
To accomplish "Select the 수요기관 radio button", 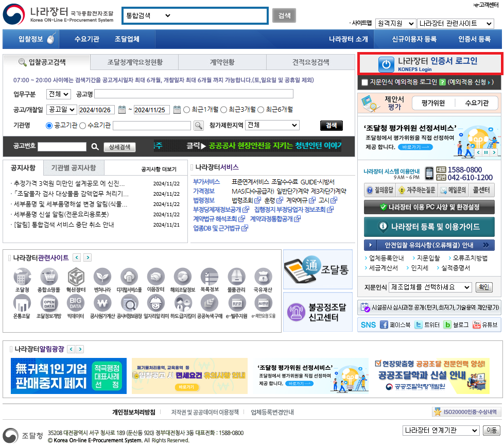I will click(x=82, y=126).
